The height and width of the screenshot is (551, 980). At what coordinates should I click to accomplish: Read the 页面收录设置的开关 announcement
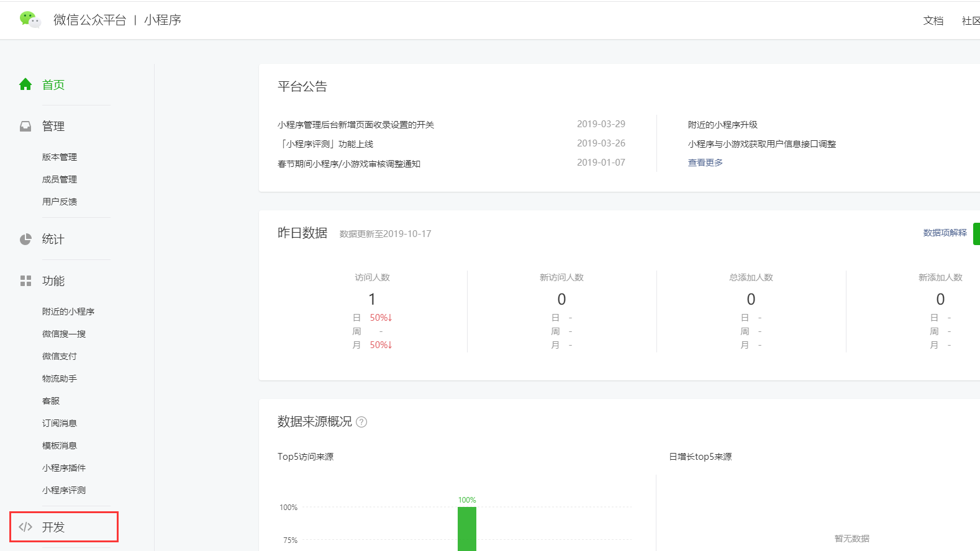356,125
